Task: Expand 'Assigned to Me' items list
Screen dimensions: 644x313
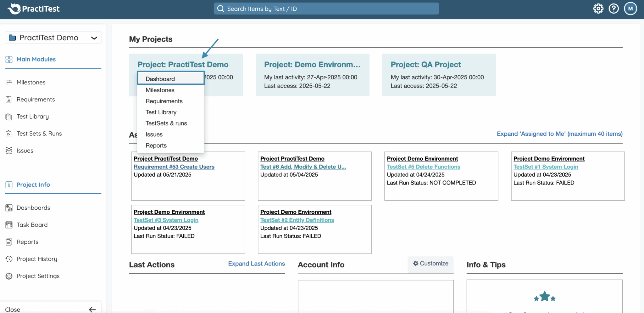Action: [559, 134]
